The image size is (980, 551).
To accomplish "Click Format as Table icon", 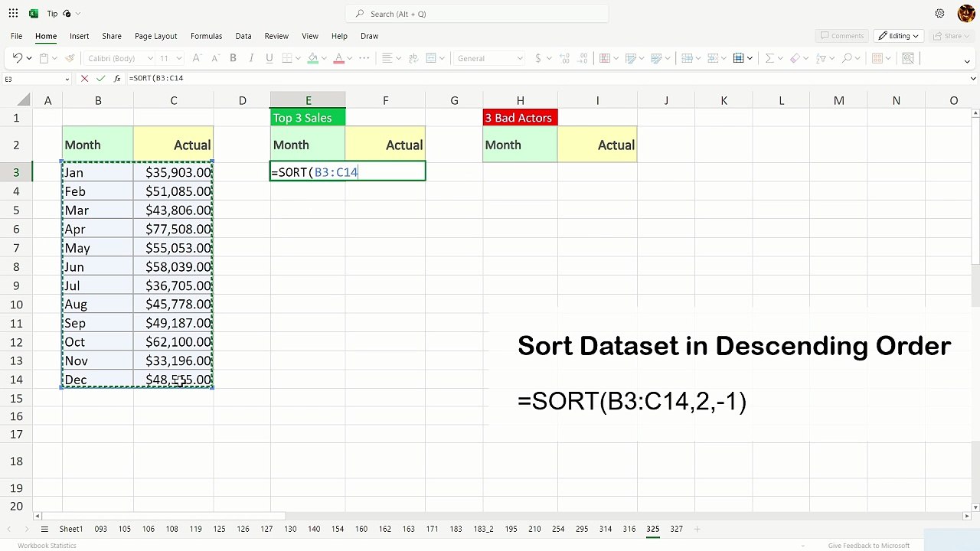I will tap(631, 58).
